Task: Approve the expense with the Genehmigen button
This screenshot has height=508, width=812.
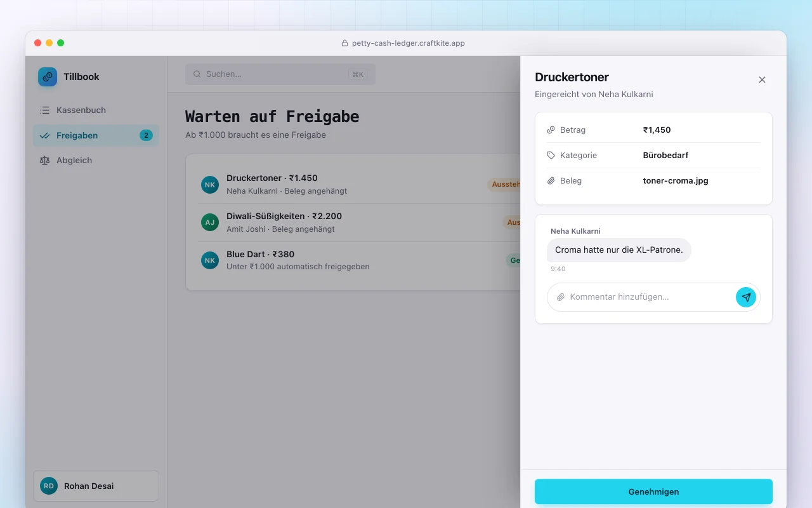Action: [653, 491]
